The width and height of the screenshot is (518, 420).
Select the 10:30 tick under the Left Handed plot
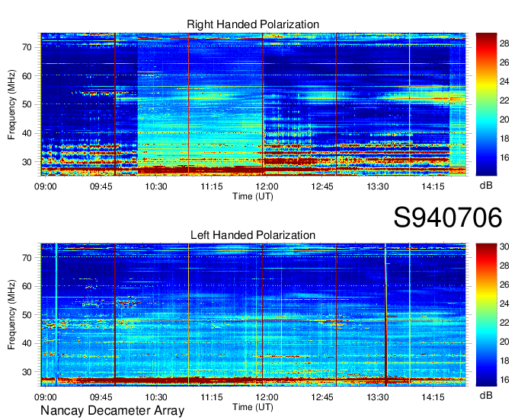(156, 397)
